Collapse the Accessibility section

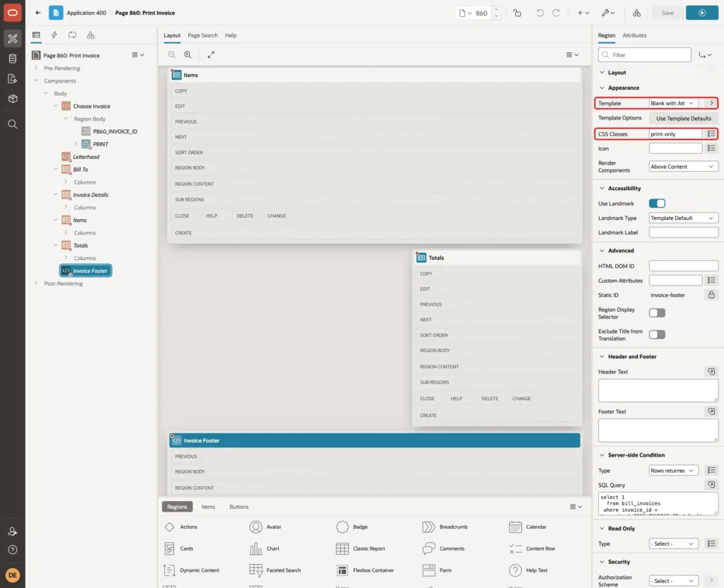602,188
